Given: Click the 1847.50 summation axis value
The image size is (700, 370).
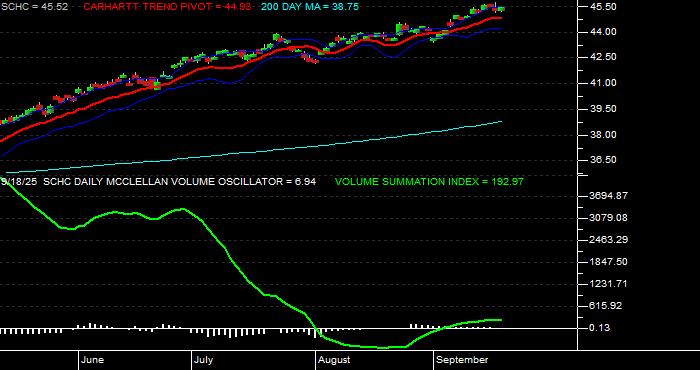Looking at the screenshot, I should click(x=608, y=262).
